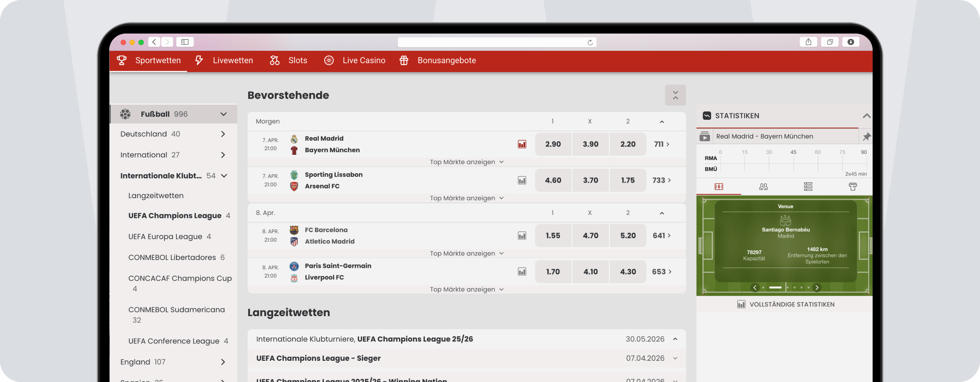Image resolution: width=980 pixels, height=382 pixels.
Task: Open statistics icon for Real Madrid match
Action: click(522, 144)
